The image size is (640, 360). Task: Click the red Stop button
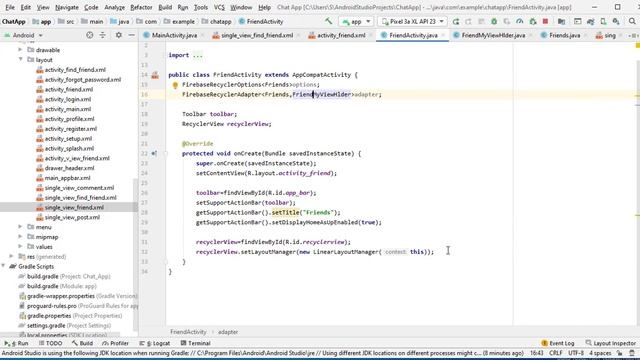tap(545, 21)
